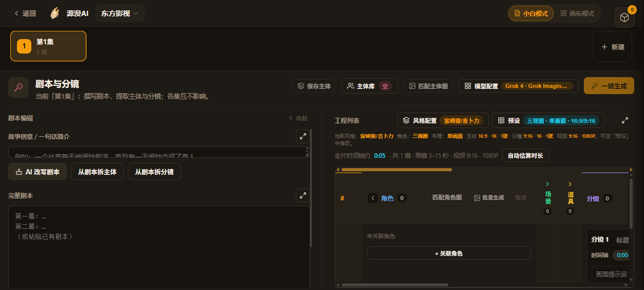Collapse the 角色 column chevron
The height and width of the screenshot is (290, 644).
click(x=373, y=198)
